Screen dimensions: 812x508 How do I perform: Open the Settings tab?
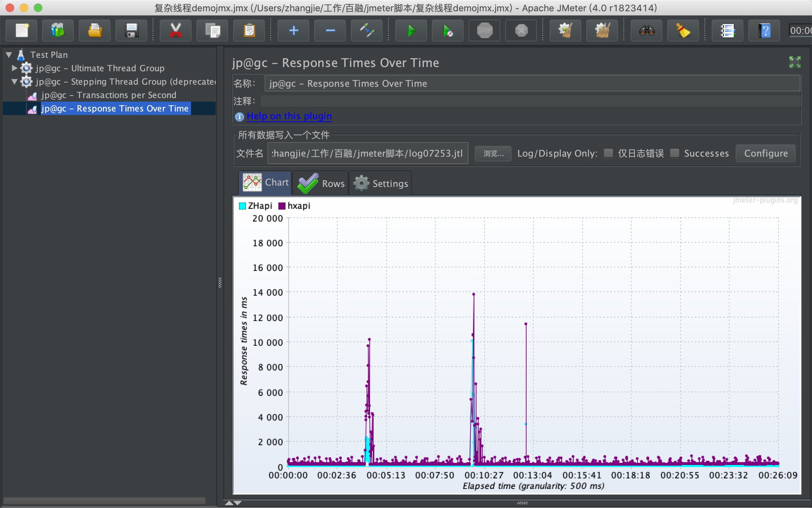pyautogui.click(x=381, y=183)
